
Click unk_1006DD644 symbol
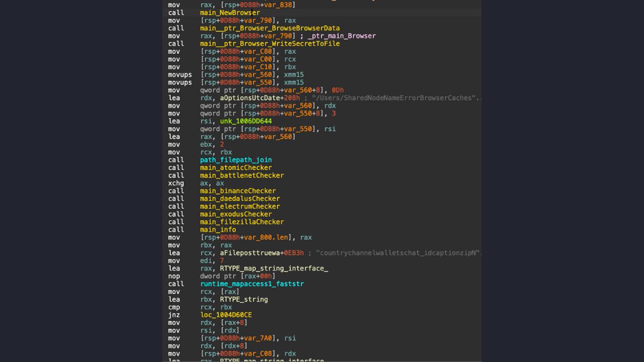246,121
